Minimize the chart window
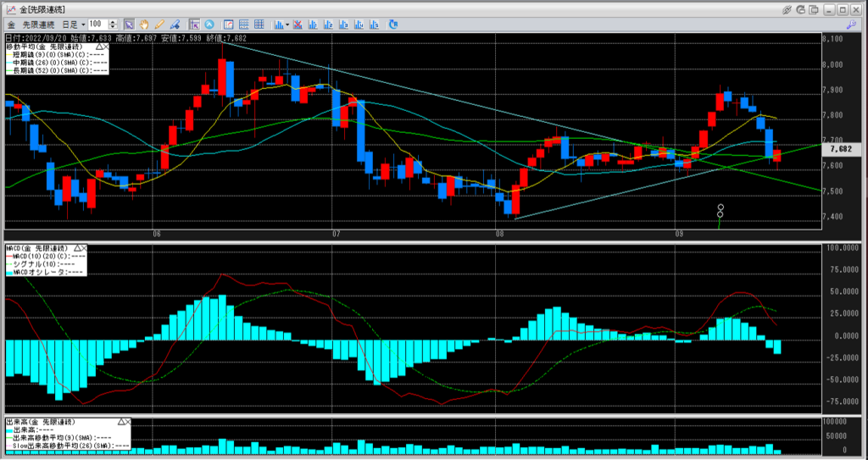This screenshot has height=460, width=868. tap(830, 9)
